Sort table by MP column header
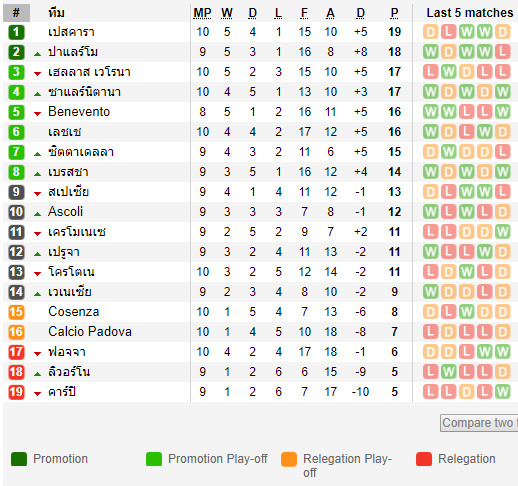This screenshot has width=518, height=486. pyautogui.click(x=202, y=13)
